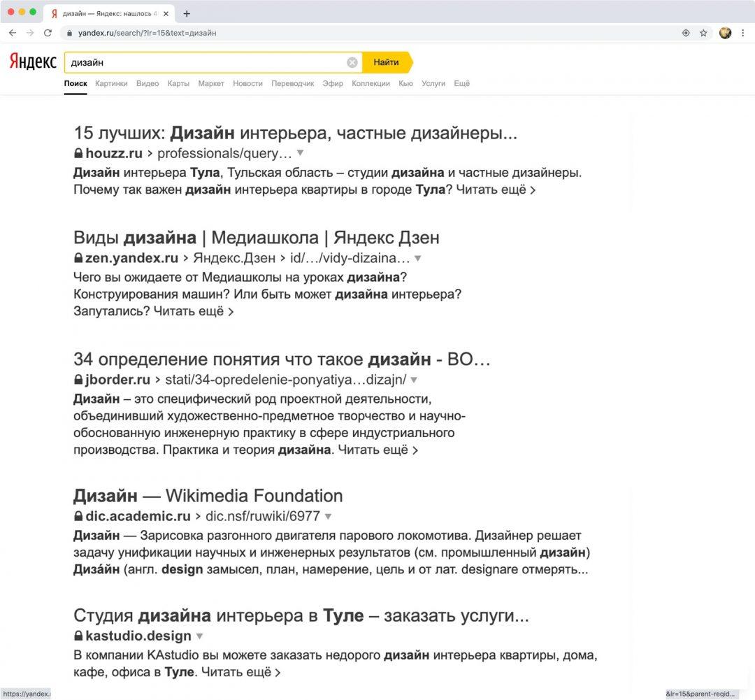Screen dimensions: 755x700
Task: Go back using browser back arrow
Action: [13, 33]
